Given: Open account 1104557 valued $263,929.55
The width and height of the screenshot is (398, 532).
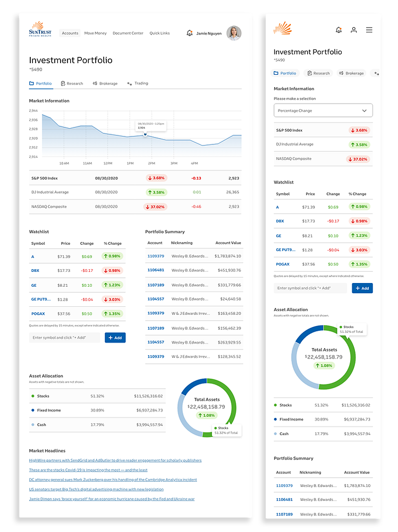Looking at the screenshot, I should [x=156, y=342].
